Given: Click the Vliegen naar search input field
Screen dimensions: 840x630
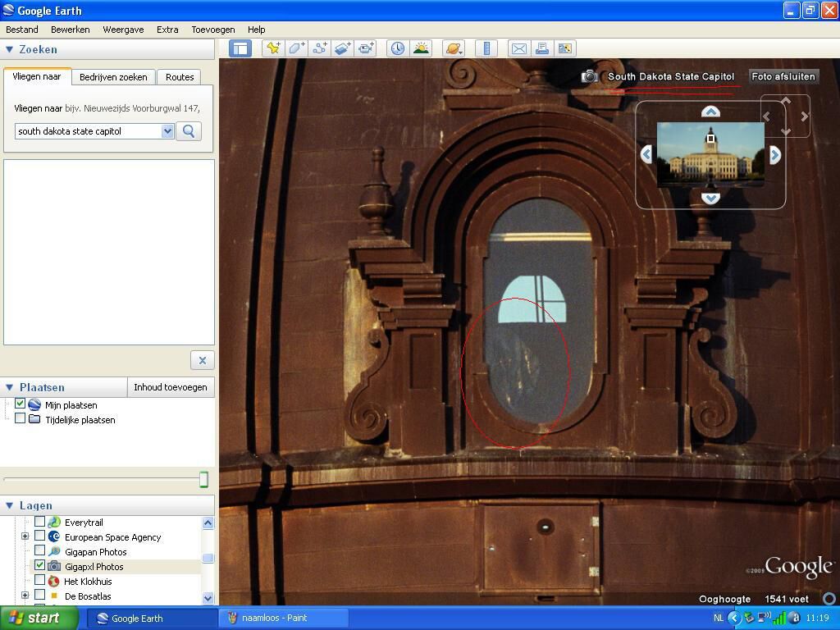Looking at the screenshot, I should click(89, 131).
